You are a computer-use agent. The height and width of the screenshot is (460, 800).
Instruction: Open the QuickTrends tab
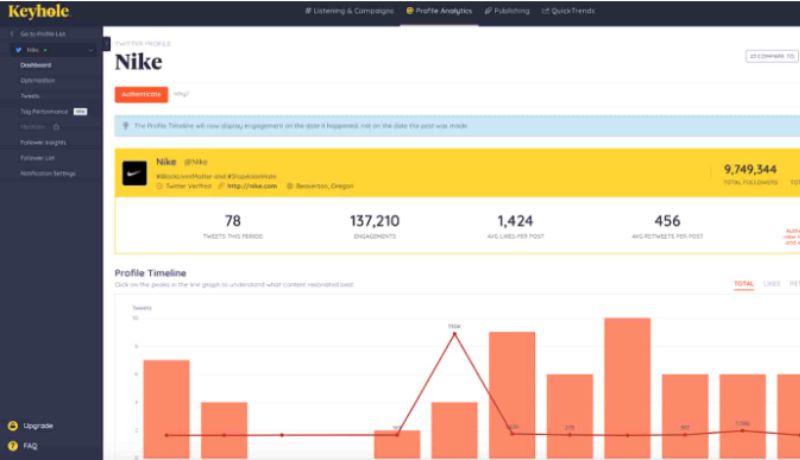pyautogui.click(x=568, y=11)
